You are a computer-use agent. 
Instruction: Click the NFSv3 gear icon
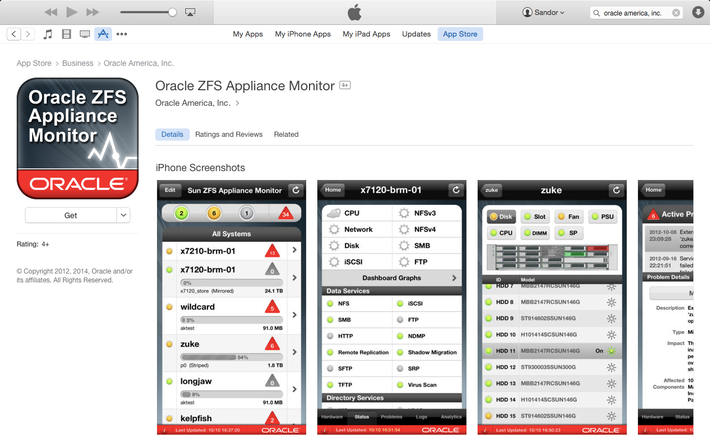pyautogui.click(x=404, y=213)
